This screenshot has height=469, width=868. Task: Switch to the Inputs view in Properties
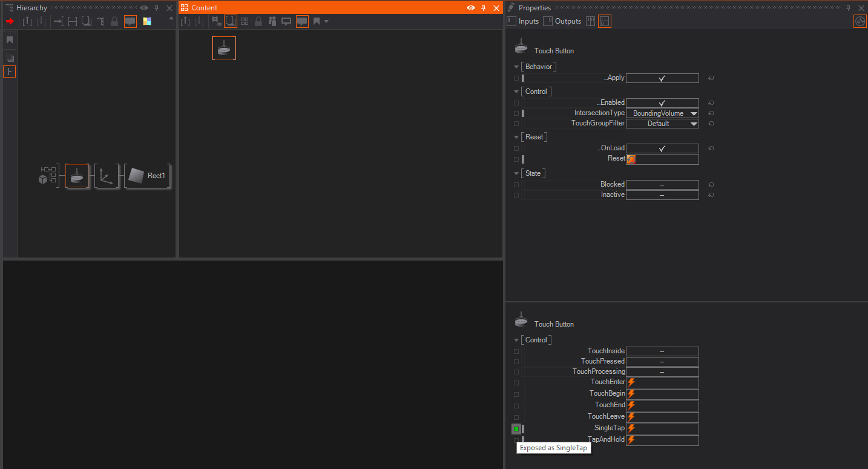point(523,21)
